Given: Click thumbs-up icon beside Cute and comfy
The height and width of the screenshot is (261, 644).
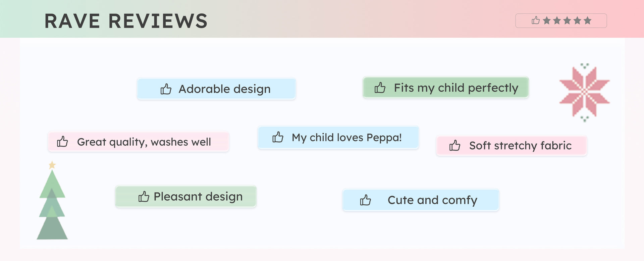Looking at the screenshot, I should coord(365,200).
